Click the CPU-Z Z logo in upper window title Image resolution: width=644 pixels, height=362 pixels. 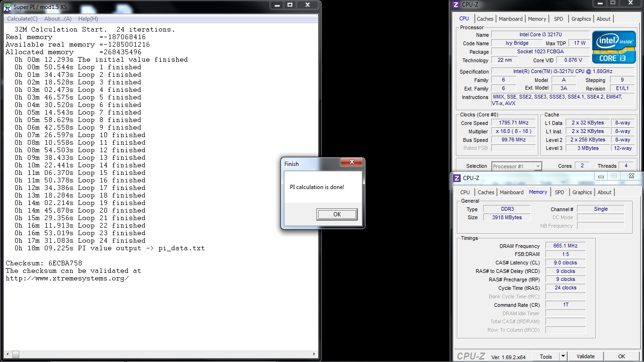pos(455,5)
